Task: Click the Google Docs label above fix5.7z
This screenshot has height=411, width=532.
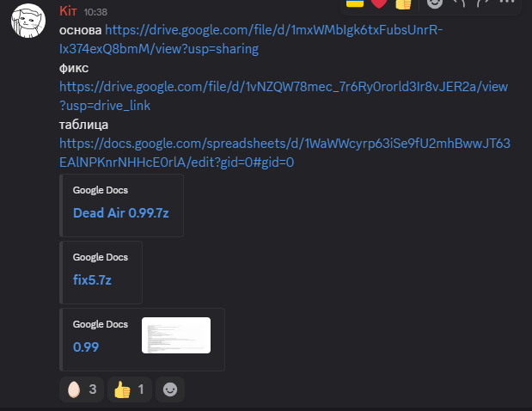Action: [101, 257]
